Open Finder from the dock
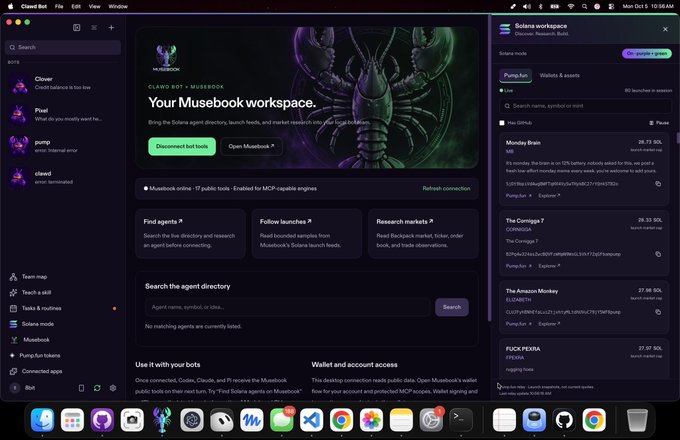Image resolution: width=680 pixels, height=440 pixels. (42, 420)
